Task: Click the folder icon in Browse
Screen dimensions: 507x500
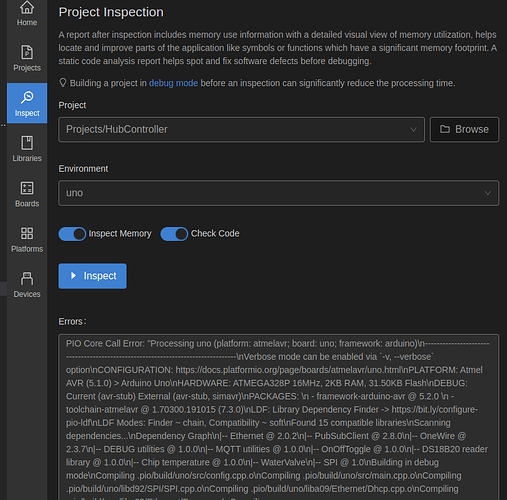Action: [x=445, y=129]
